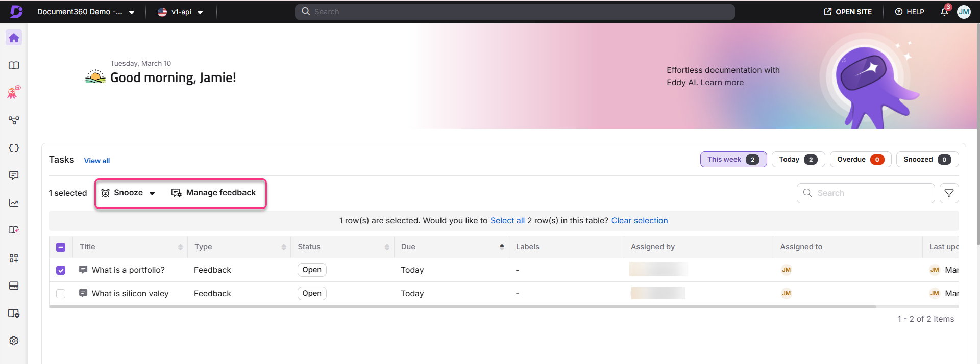Open the Analytics chart icon in sidebar
Image resolution: width=980 pixels, height=364 pixels.
coord(14,203)
